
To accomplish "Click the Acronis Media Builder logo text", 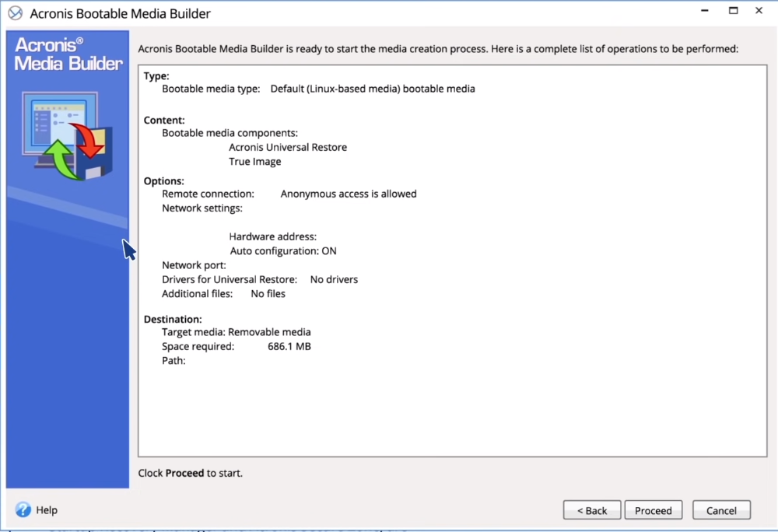I will (68, 54).
